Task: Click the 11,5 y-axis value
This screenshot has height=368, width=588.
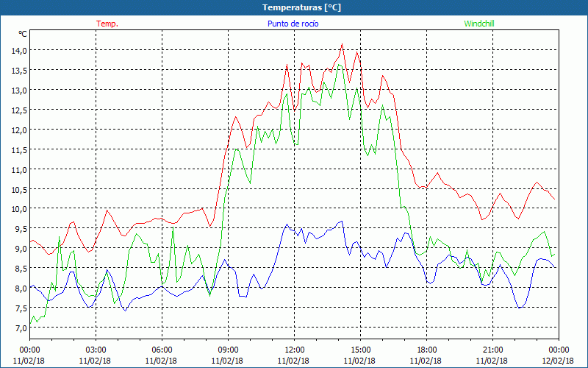Action: click(x=19, y=150)
